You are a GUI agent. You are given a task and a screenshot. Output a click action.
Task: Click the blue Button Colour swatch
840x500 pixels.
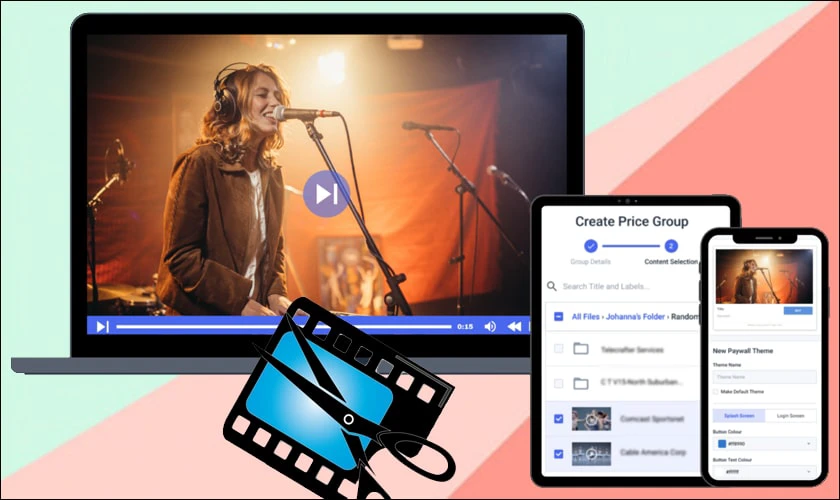pyautogui.click(x=722, y=444)
